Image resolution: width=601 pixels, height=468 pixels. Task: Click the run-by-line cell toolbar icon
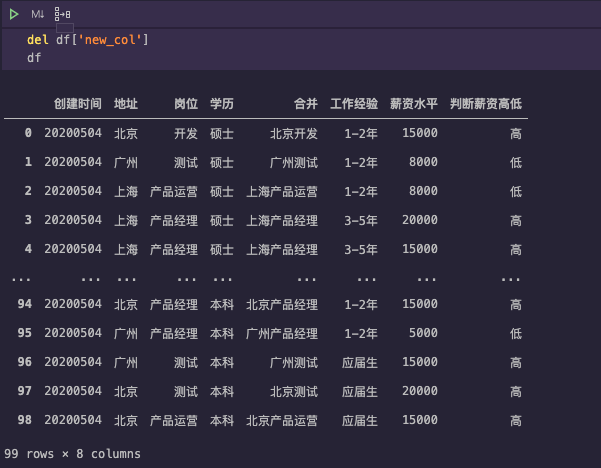[62, 14]
